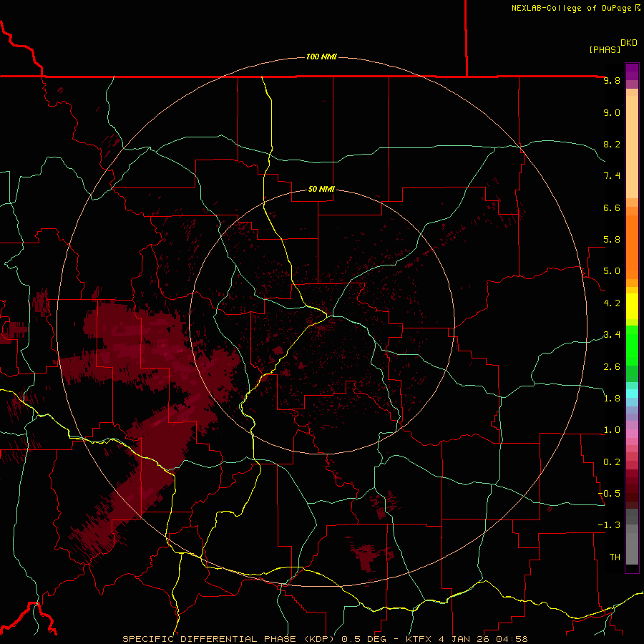Click the -0.5 legend value
The width and height of the screenshot is (644, 644).
click(x=609, y=494)
